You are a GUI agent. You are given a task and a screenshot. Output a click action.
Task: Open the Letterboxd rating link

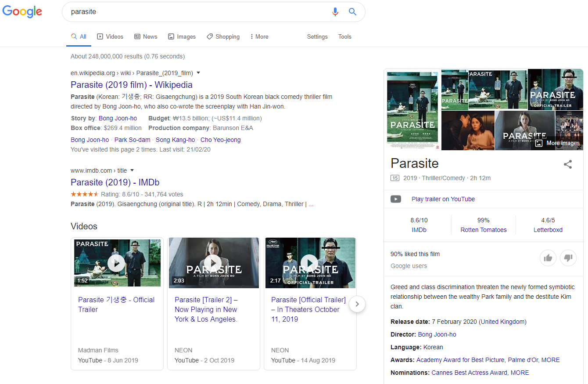(548, 230)
